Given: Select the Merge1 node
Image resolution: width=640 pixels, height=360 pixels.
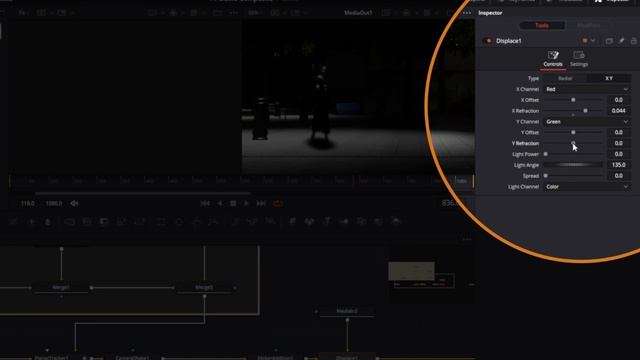Looking at the screenshot, I should (x=60, y=287).
